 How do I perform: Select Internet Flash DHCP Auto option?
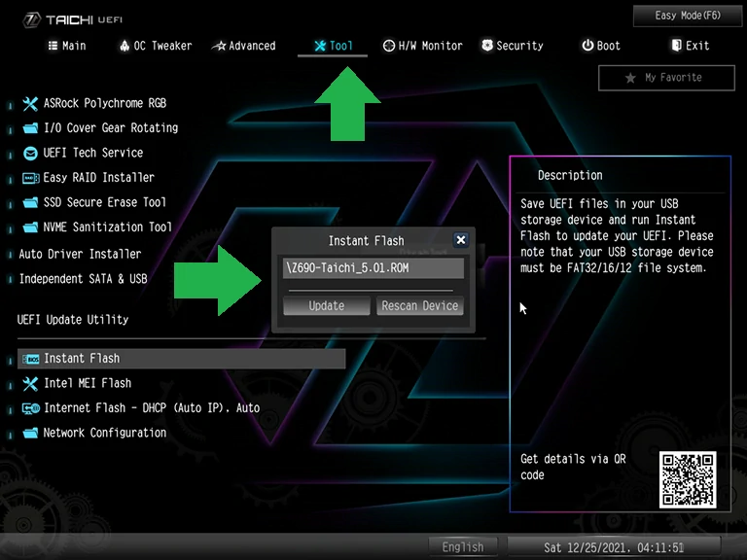pos(151,408)
